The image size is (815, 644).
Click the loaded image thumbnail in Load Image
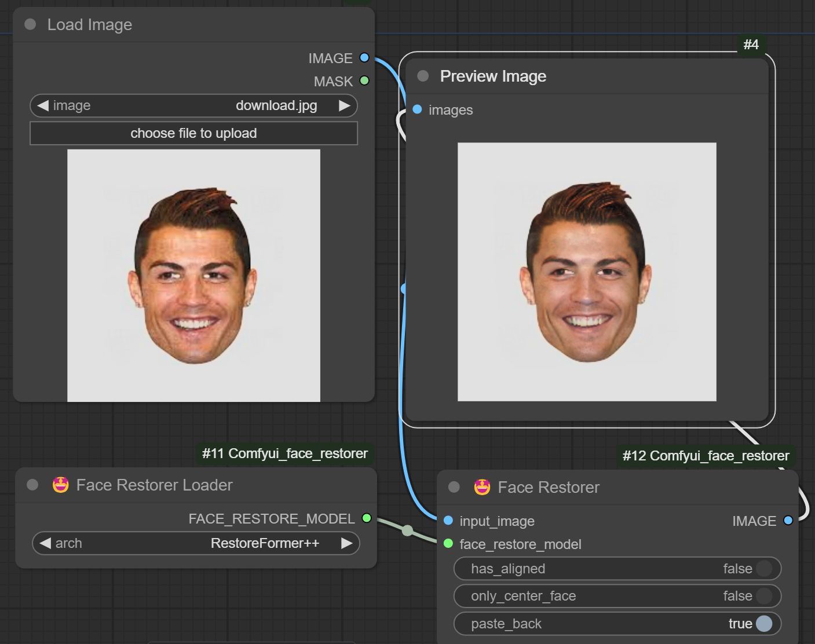click(x=193, y=276)
